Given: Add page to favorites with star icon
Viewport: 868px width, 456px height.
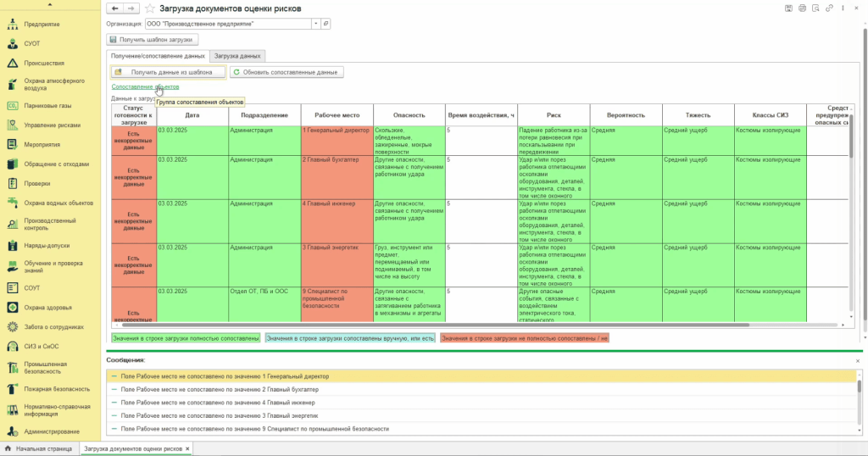Looking at the screenshot, I should [149, 8].
